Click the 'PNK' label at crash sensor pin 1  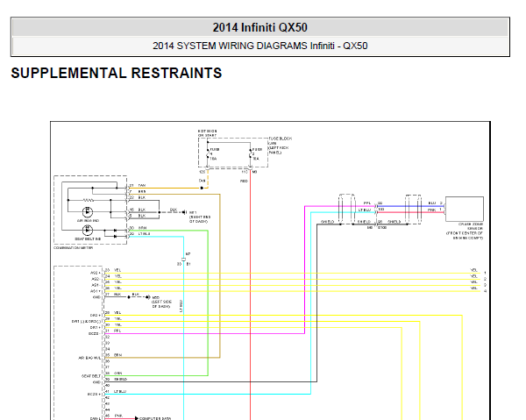[x=431, y=210]
